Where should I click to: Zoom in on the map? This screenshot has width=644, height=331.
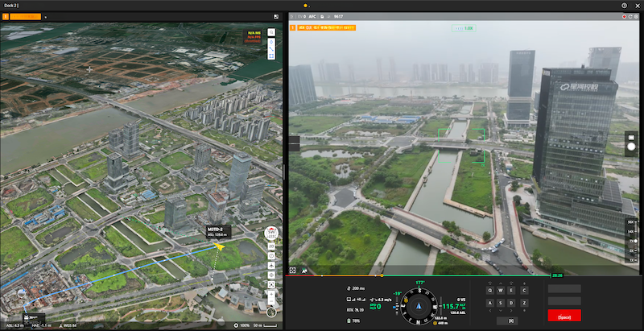click(272, 294)
